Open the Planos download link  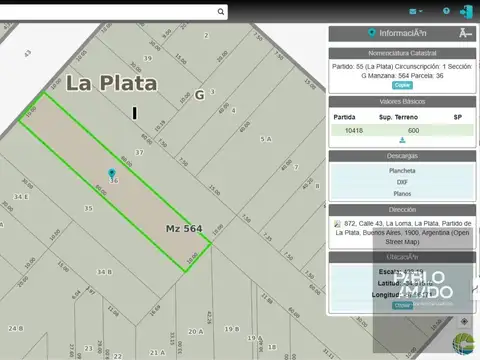point(402,194)
